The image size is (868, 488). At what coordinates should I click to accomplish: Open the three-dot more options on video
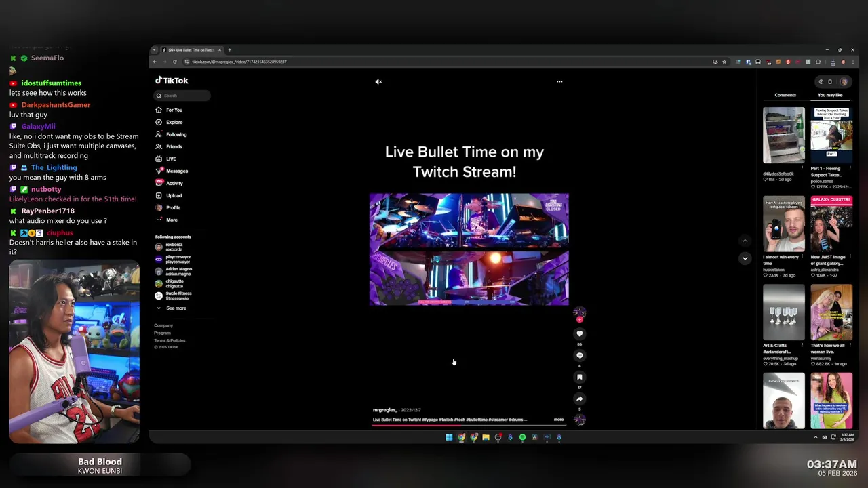(x=559, y=81)
